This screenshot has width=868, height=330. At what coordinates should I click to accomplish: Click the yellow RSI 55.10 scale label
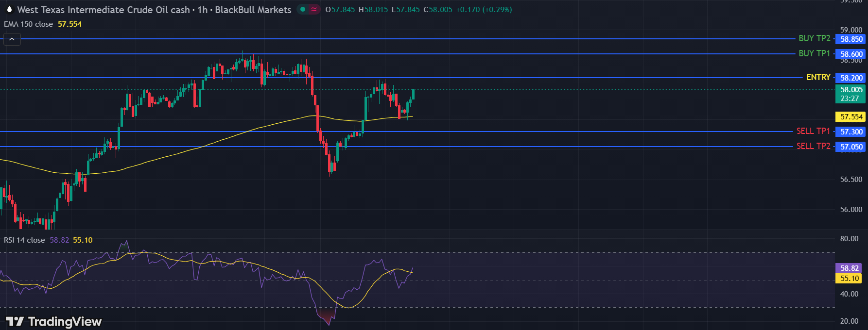(x=849, y=279)
